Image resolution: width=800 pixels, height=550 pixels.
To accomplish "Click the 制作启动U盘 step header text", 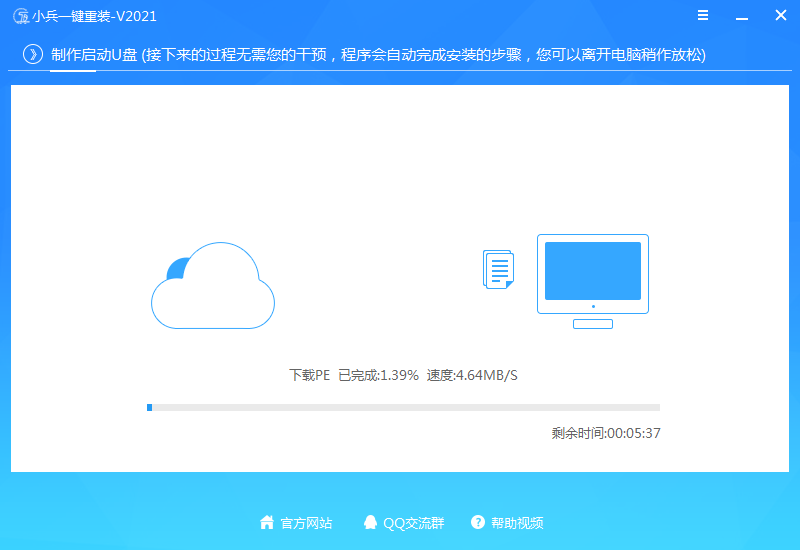I will (x=94, y=55).
